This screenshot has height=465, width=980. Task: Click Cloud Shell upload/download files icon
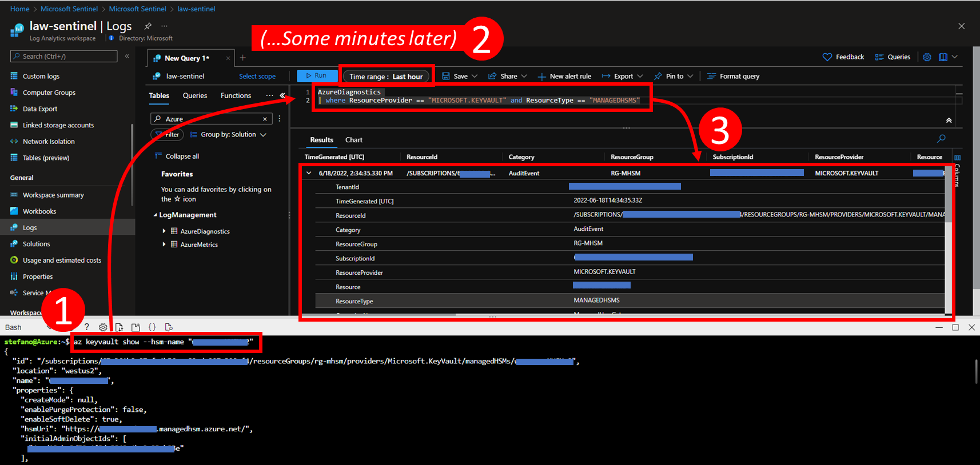(x=119, y=327)
